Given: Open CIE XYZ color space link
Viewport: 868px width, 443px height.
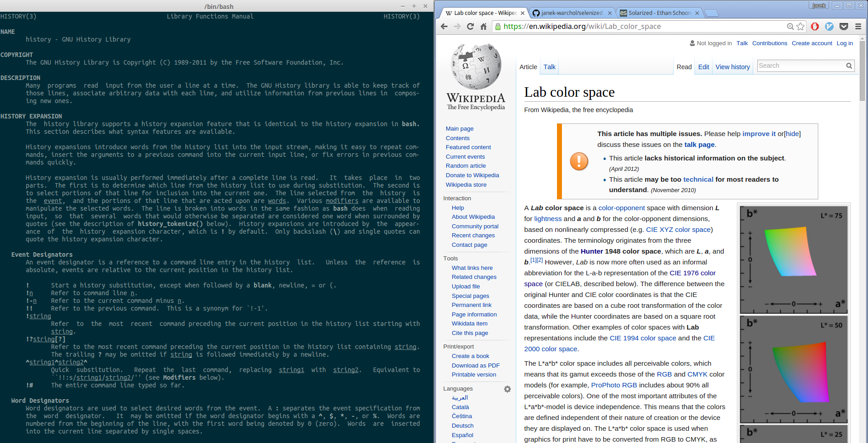Looking at the screenshot, I should point(678,230).
